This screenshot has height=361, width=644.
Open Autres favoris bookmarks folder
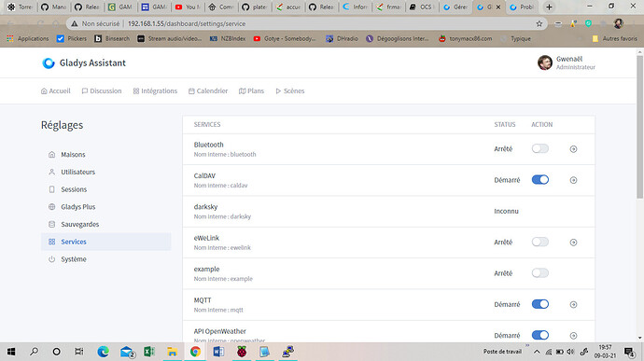[x=614, y=38]
